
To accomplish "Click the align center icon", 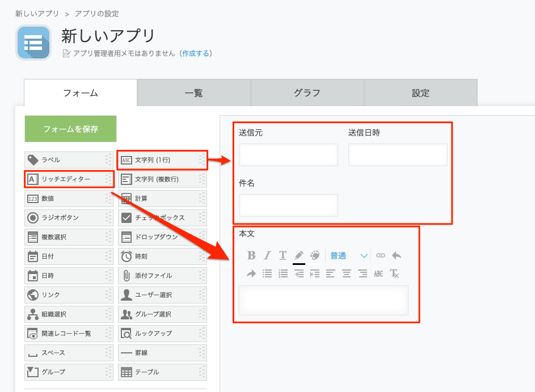I will click(346, 273).
